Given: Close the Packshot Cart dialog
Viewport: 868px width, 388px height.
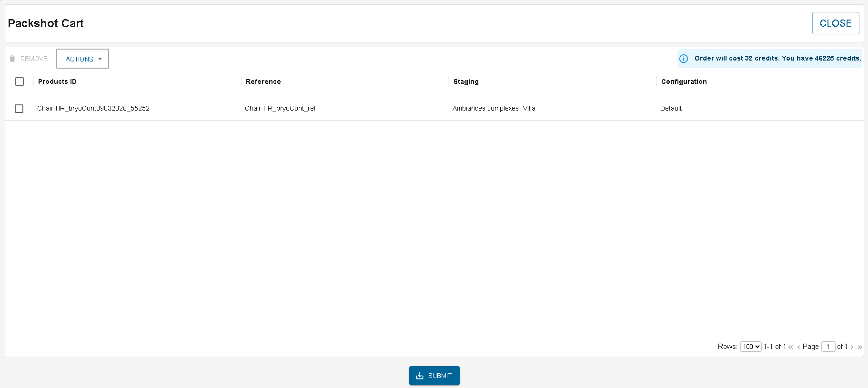Looking at the screenshot, I should pyautogui.click(x=835, y=23).
